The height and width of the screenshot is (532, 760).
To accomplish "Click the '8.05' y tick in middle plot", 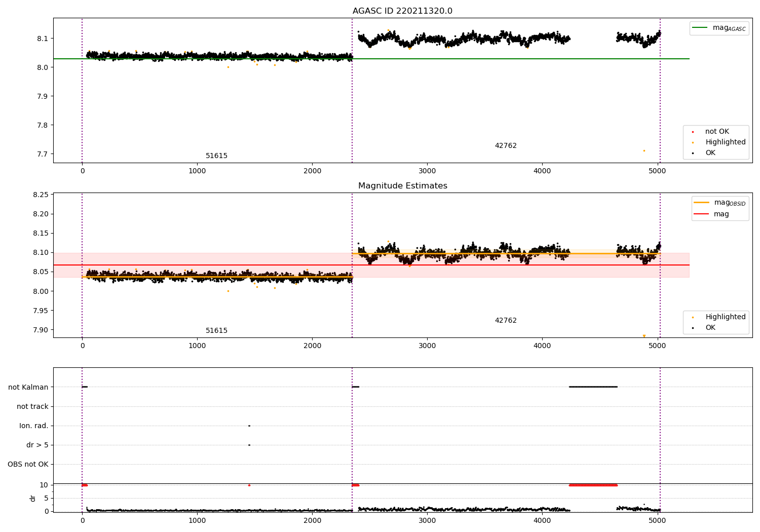I will (40, 272).
